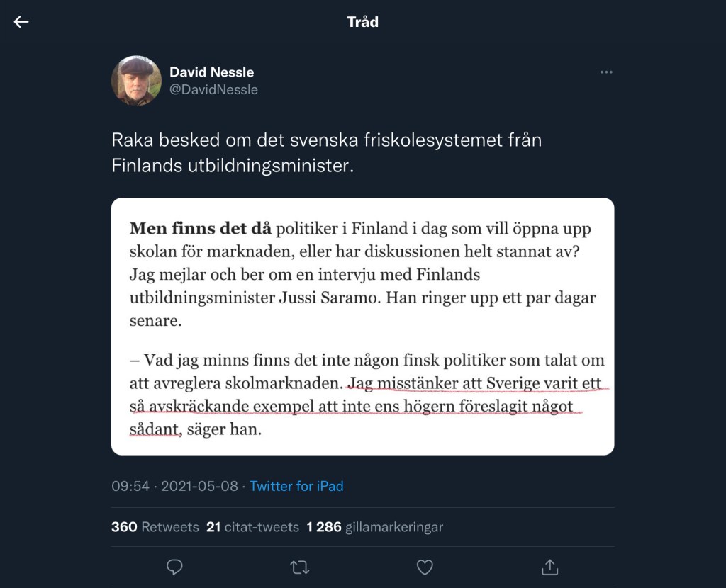The height and width of the screenshot is (588, 726).
Task: View the 360 Retweets list
Action: click(x=155, y=527)
